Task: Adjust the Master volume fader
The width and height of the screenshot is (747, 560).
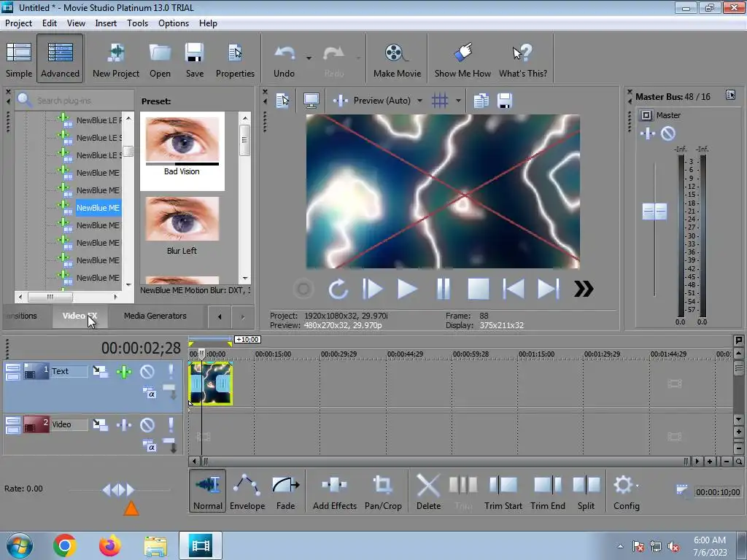Action: point(654,211)
